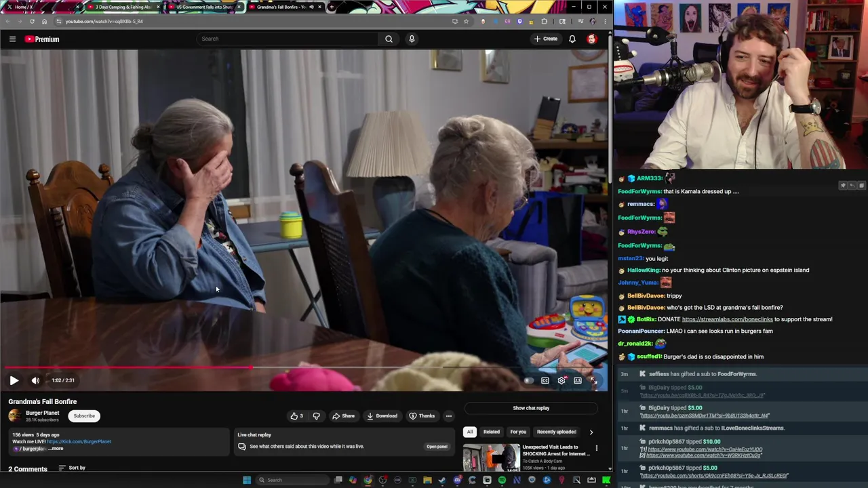Open Chrome from the taskbar
Viewport: 868px width, 488px height.
coord(368,480)
